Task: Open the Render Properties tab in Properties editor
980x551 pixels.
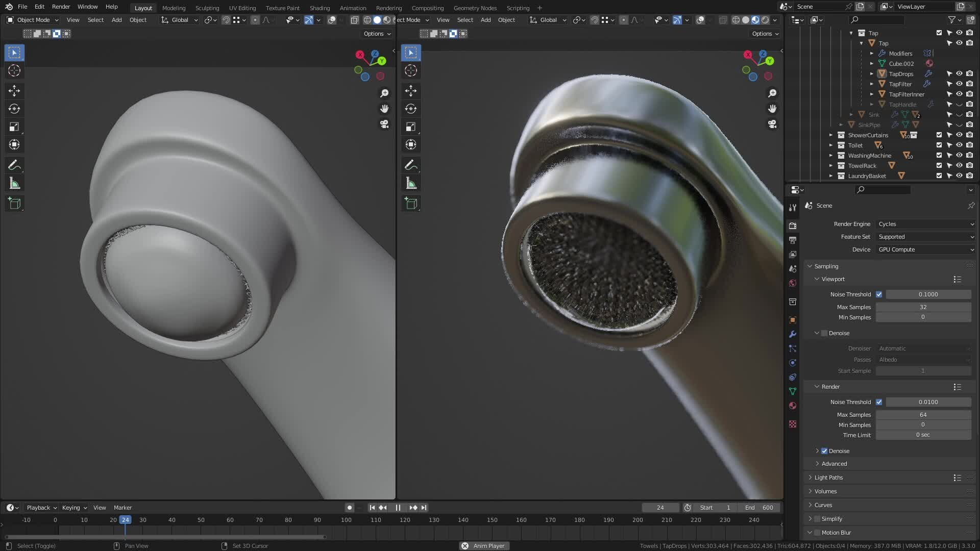Action: [792, 225]
